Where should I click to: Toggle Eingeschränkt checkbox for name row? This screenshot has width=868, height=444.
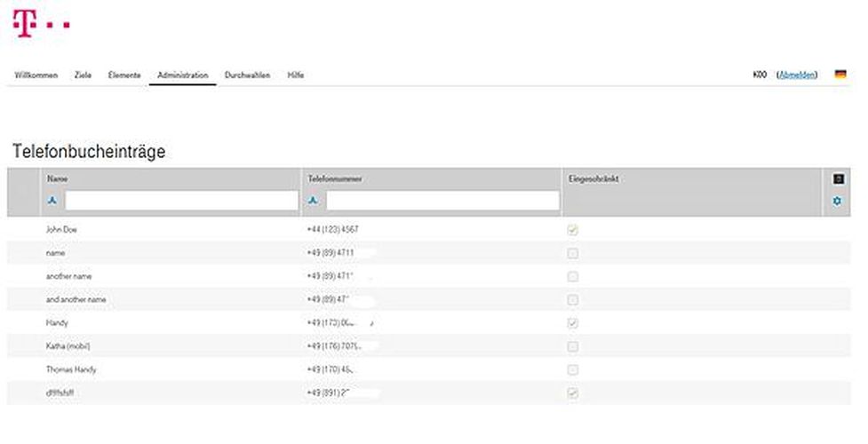pyautogui.click(x=573, y=253)
